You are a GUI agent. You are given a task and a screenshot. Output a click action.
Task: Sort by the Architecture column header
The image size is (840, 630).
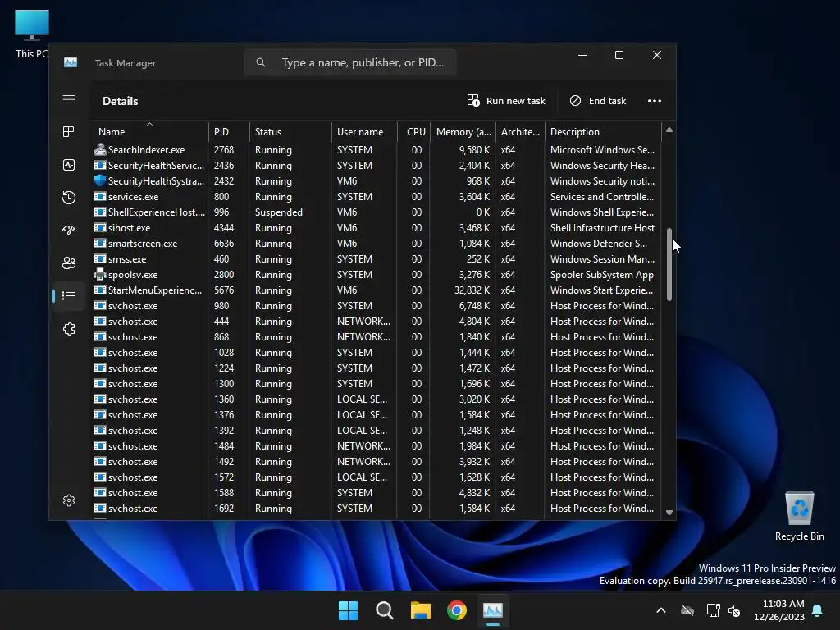[520, 132]
